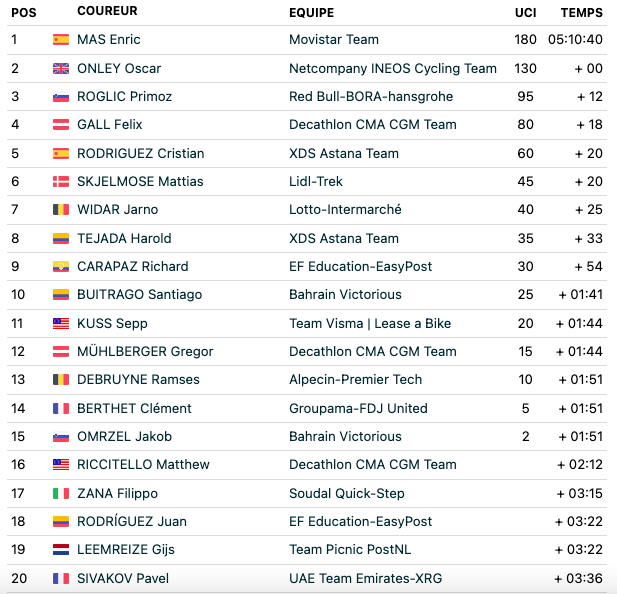Viewport: 617px width, 594px height.
Task: Click the US flag beside KUSS Sepp
Action: click(x=61, y=323)
